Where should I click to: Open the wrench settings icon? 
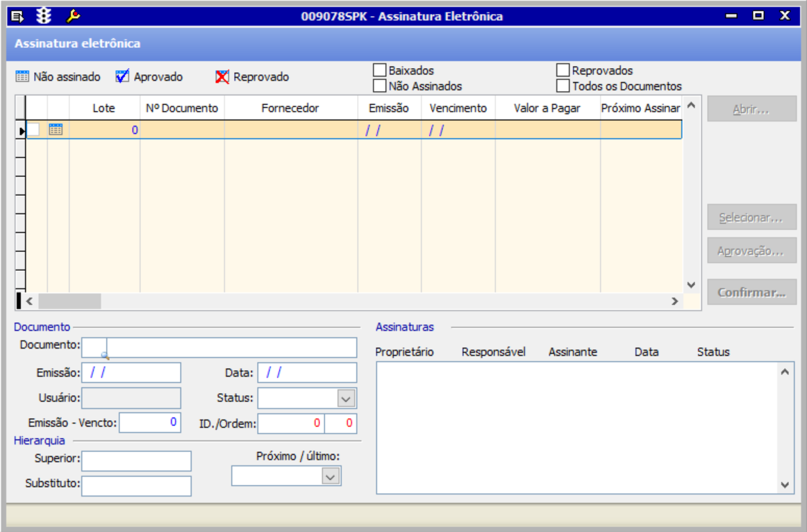point(73,15)
